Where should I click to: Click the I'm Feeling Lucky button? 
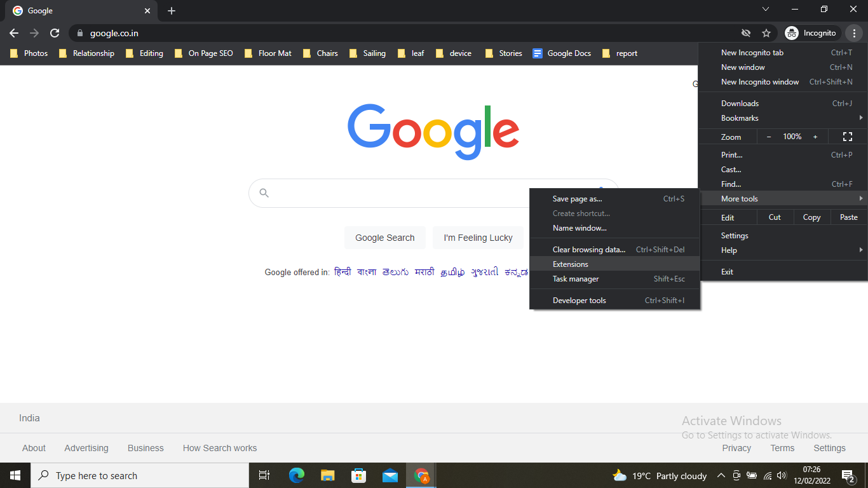pos(478,238)
